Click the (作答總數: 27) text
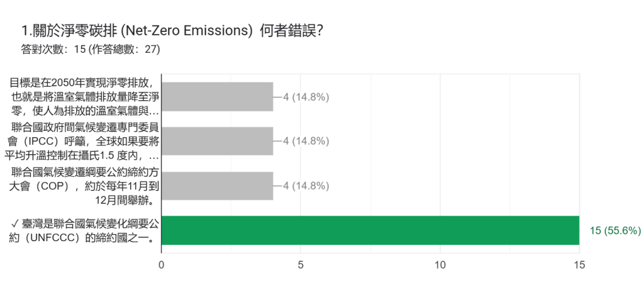Image resolution: width=644 pixels, height=306 pixels. coord(125,48)
